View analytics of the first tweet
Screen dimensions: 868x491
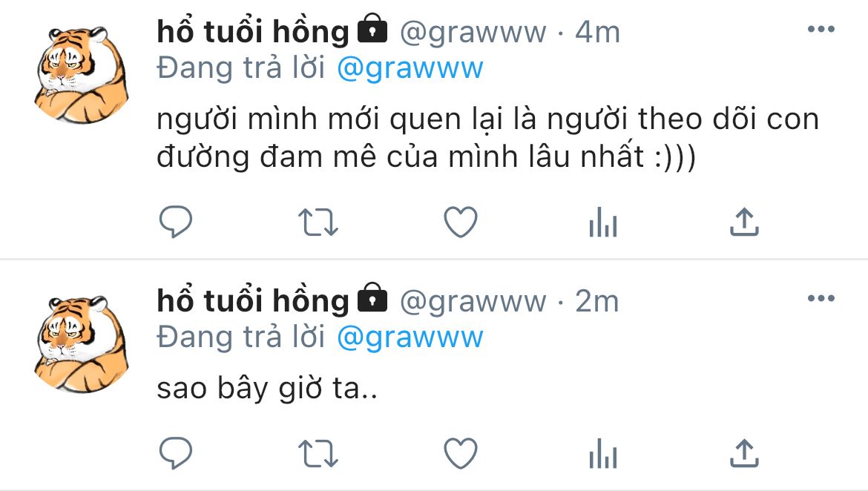click(603, 222)
